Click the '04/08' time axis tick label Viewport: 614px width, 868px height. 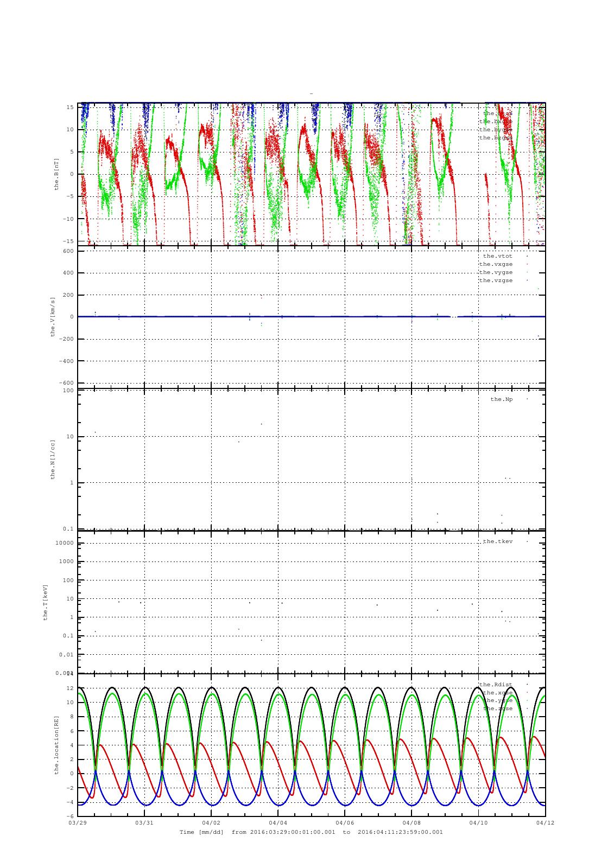(412, 822)
